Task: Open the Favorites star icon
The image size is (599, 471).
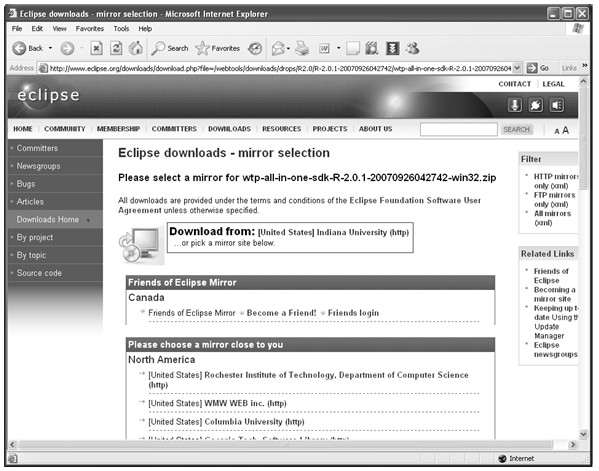Action: point(202,49)
